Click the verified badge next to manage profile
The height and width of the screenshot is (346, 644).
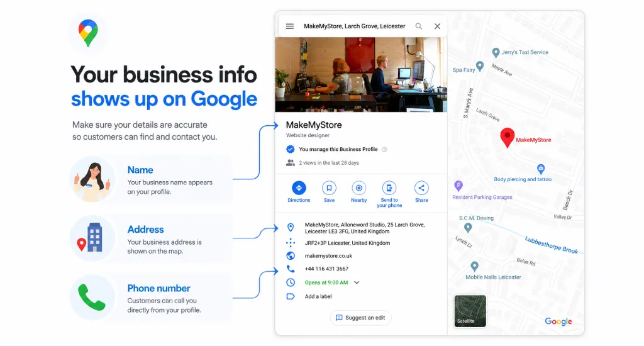(291, 149)
